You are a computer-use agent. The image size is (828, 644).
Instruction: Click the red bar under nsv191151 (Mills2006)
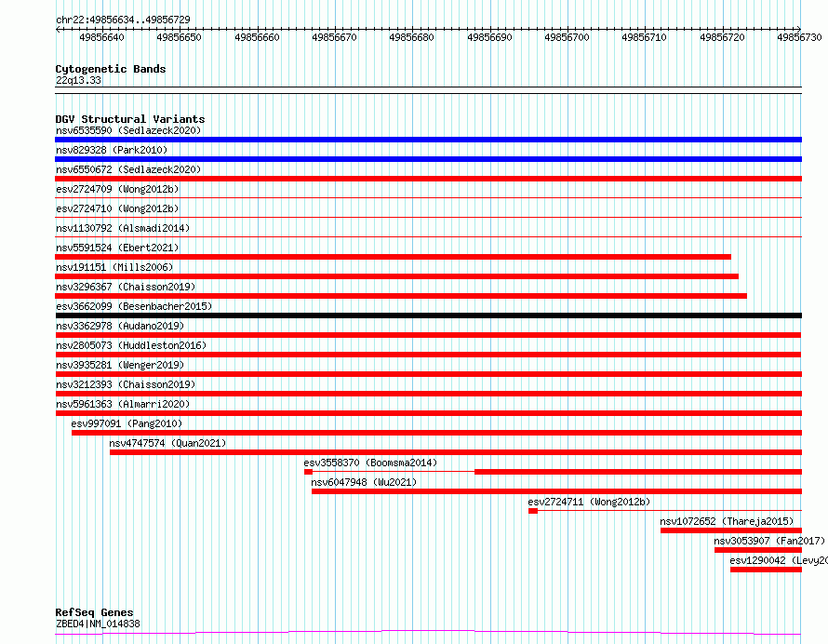click(x=396, y=276)
